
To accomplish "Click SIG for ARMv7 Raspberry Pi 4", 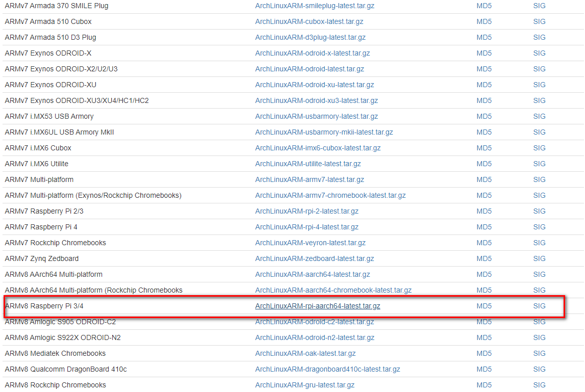I will click(x=539, y=227).
